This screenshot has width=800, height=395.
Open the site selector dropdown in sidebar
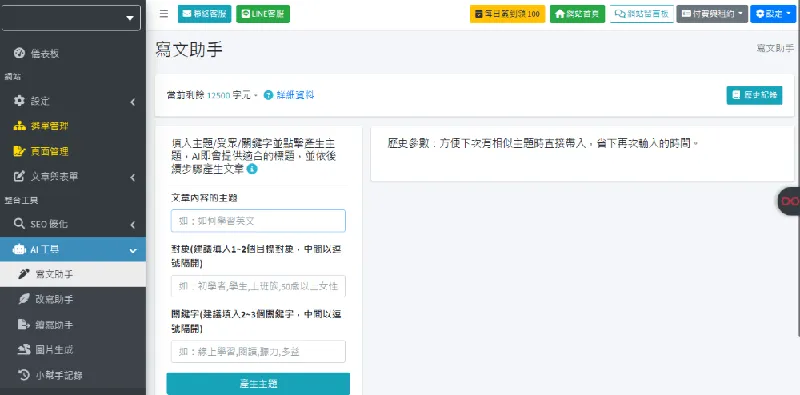[70, 18]
